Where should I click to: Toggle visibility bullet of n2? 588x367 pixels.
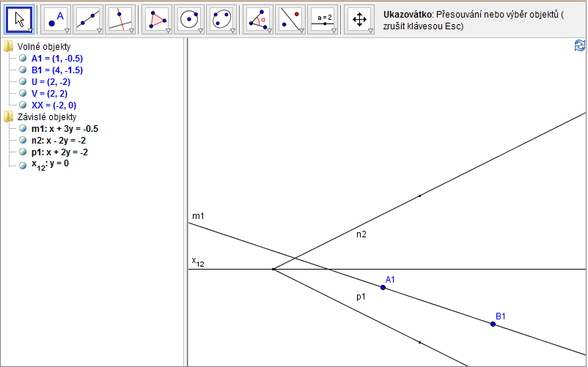pos(23,140)
